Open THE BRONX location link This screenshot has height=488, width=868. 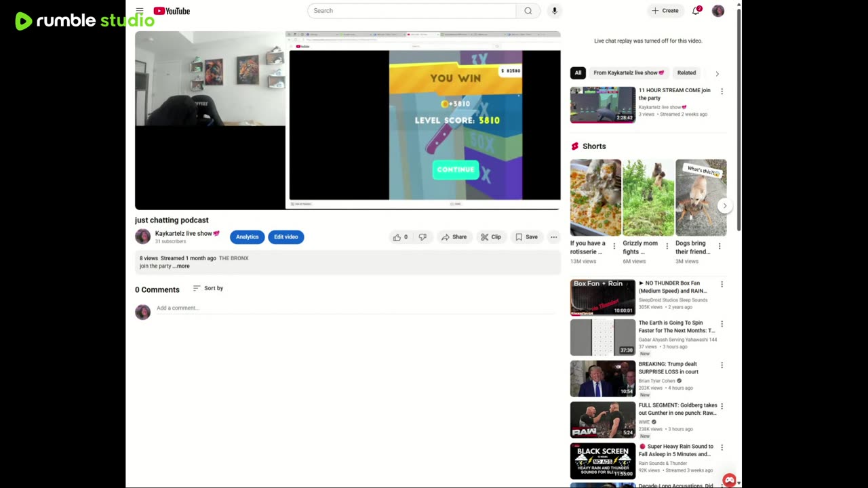[x=234, y=258]
